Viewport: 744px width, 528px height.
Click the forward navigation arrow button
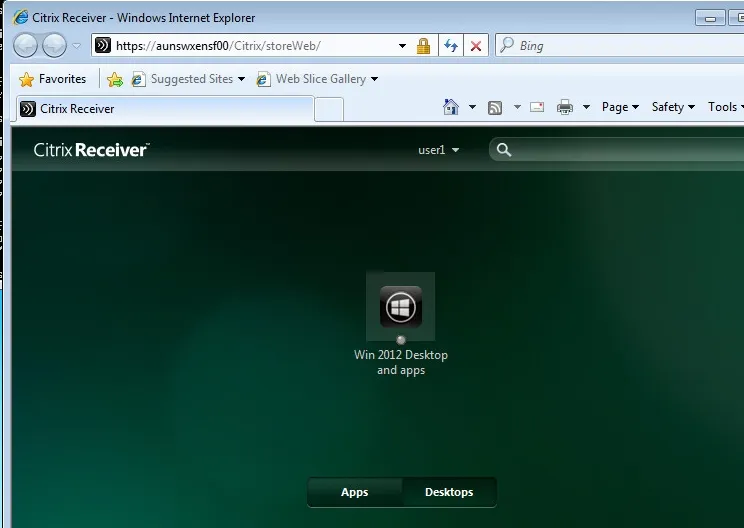(x=54, y=46)
